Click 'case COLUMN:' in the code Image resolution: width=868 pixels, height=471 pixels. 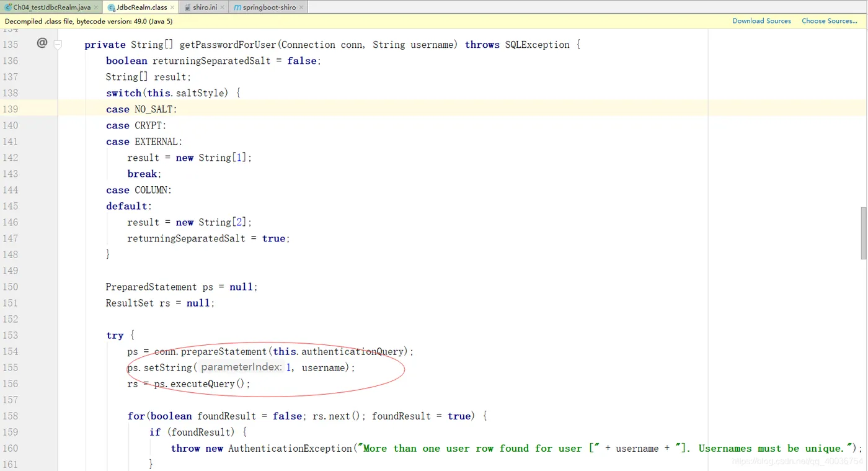(x=139, y=190)
